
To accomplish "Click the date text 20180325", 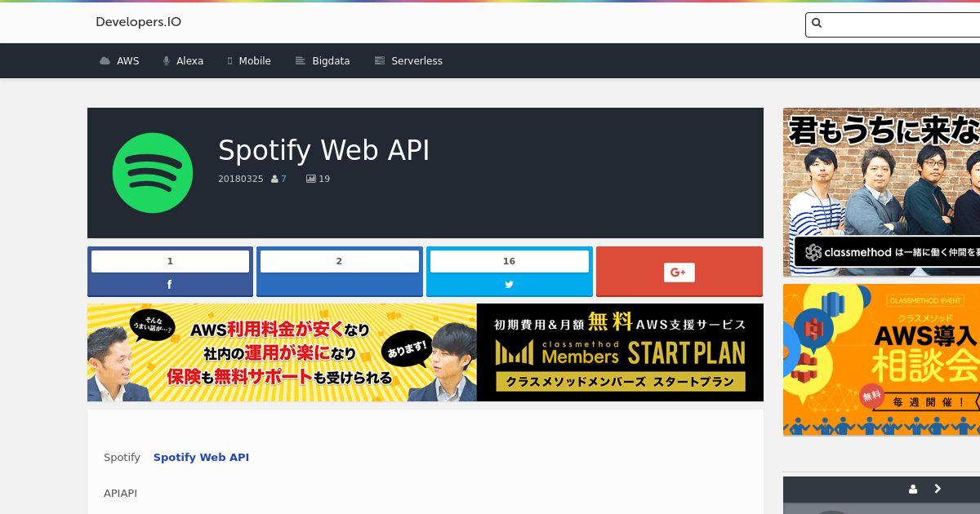I will point(241,179).
